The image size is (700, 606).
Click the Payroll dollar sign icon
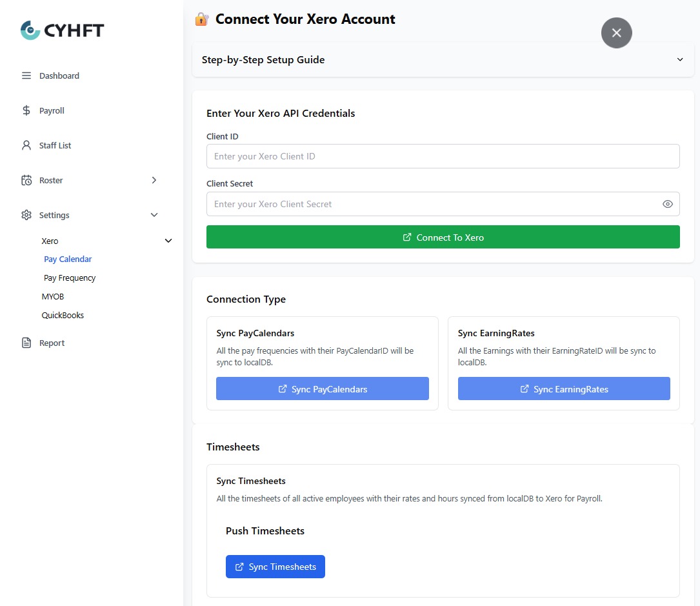(26, 110)
